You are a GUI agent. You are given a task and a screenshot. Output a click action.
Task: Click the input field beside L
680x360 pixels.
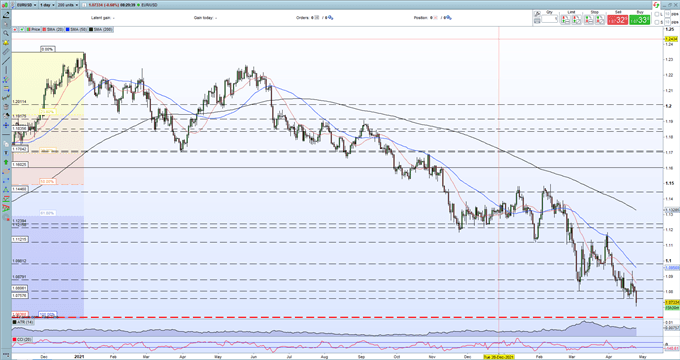(667, 14)
